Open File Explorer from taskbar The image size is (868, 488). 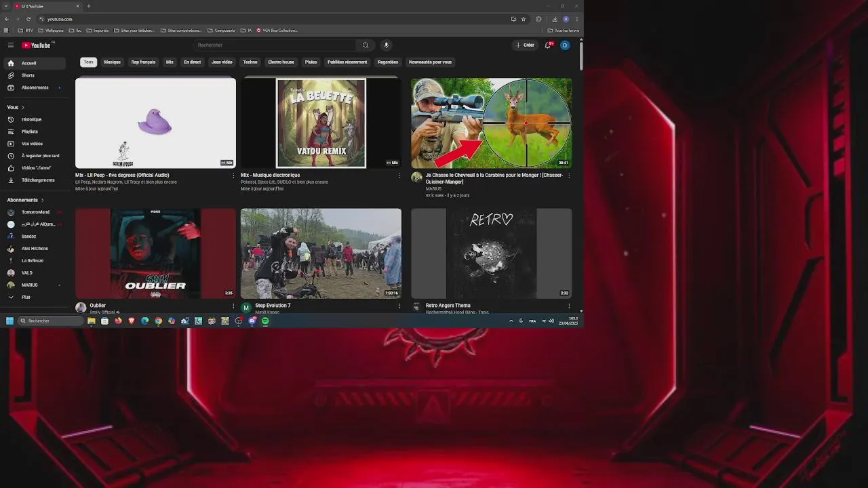coord(91,321)
